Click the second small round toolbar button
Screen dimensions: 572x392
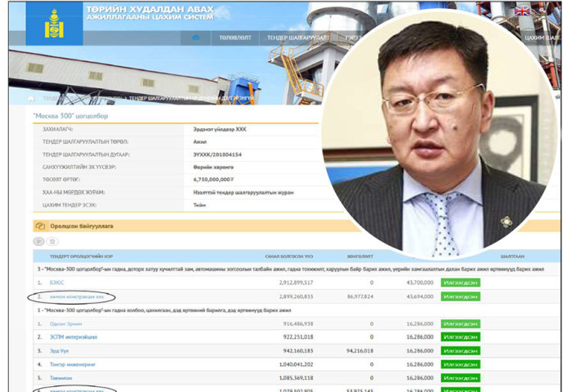point(51,242)
